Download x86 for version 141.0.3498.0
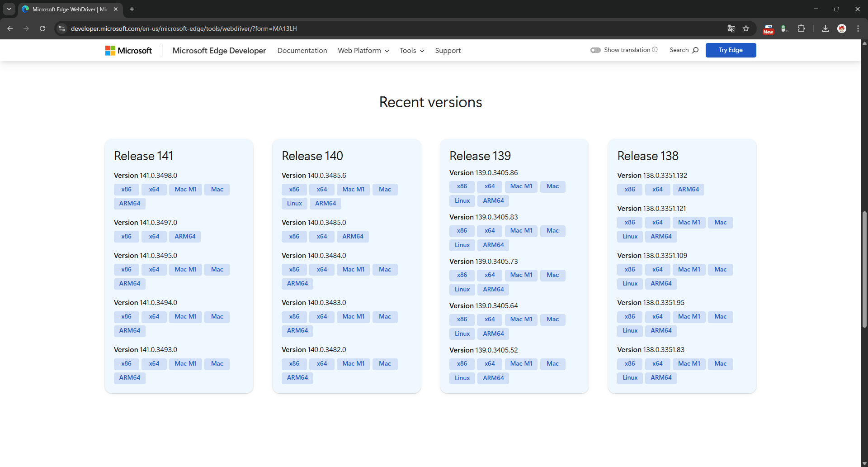This screenshot has width=868, height=467. coord(126,190)
